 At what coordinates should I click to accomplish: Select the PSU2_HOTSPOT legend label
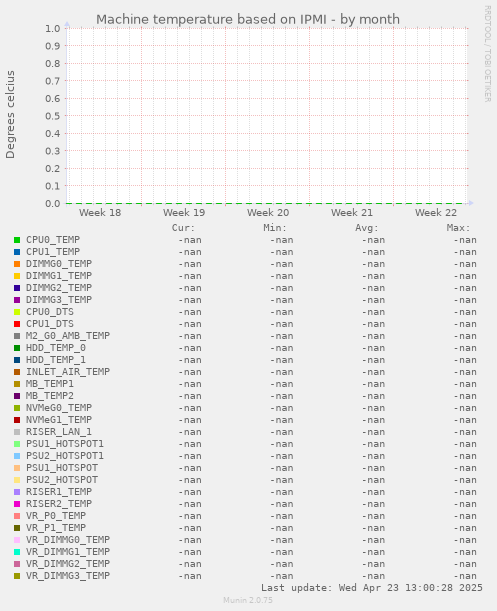point(62,480)
